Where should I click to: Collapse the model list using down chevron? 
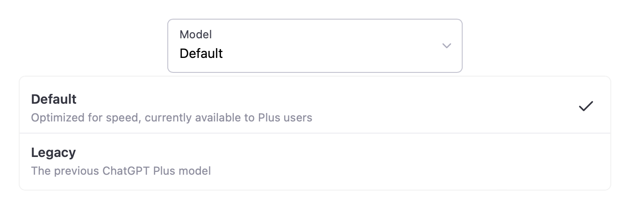click(x=446, y=46)
